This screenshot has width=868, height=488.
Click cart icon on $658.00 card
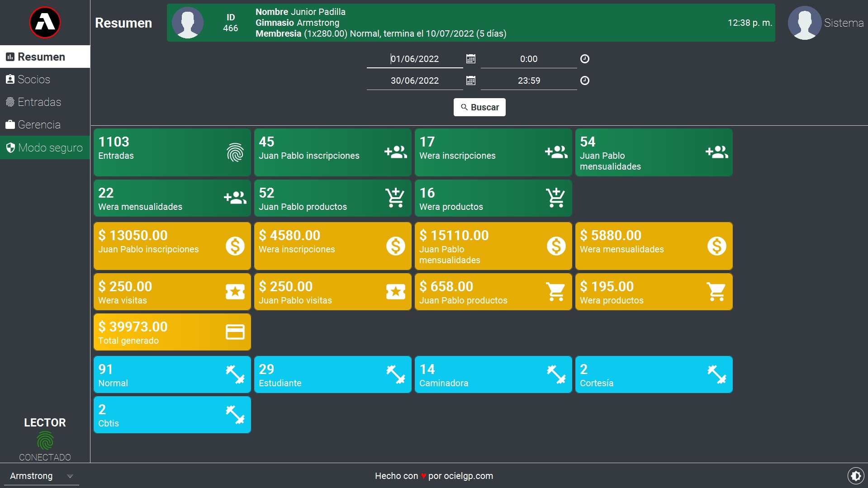click(555, 292)
